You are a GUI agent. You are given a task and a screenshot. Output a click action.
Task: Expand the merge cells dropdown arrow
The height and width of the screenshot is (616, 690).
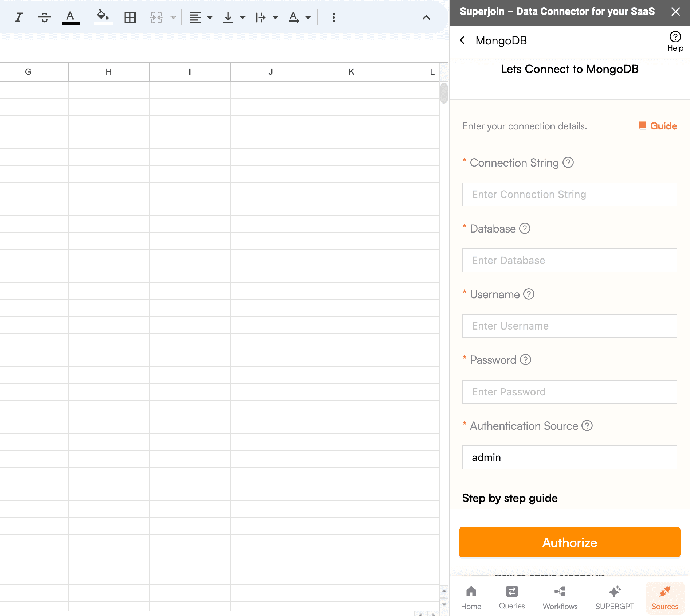click(173, 17)
